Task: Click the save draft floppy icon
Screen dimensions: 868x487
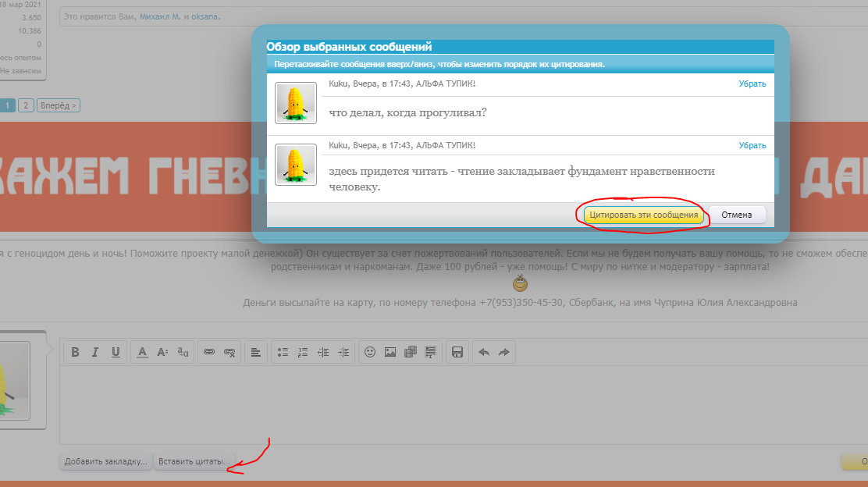Action: click(457, 352)
